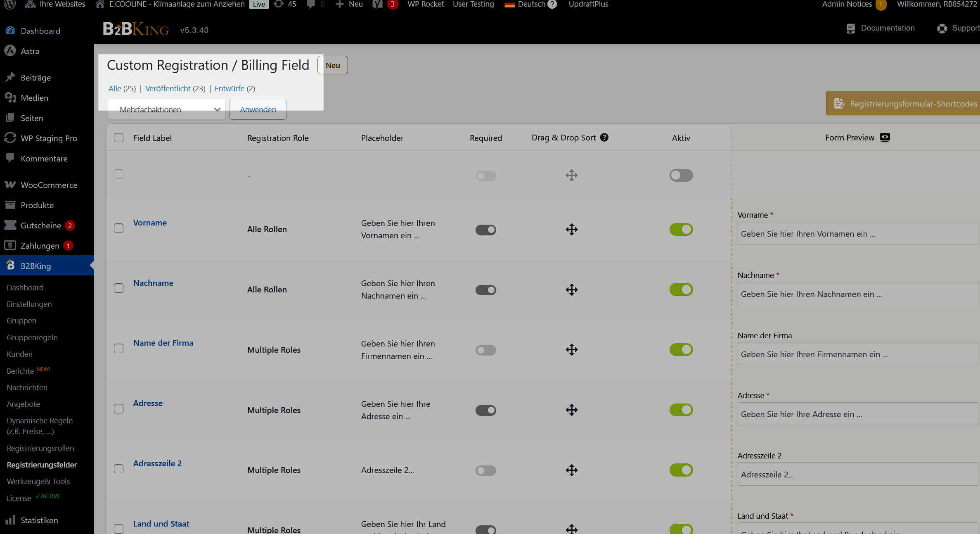Click the Anwenden button

pos(258,109)
